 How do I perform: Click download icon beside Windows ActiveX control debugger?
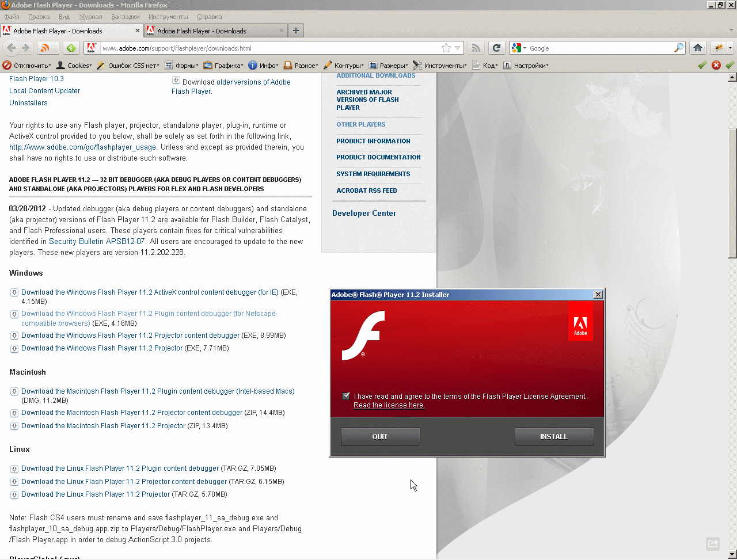tap(14, 292)
